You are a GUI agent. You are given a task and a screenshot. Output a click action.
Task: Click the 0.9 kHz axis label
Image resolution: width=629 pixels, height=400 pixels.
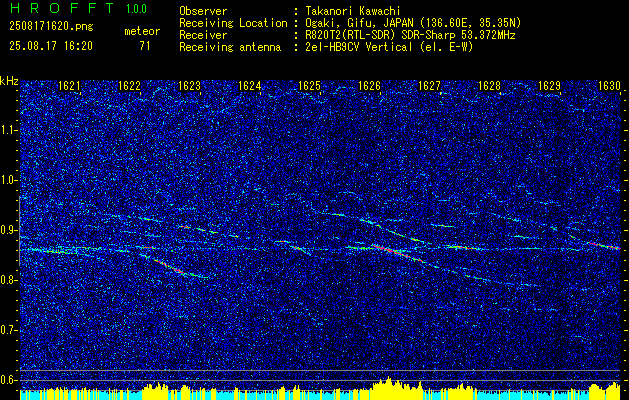coord(8,230)
